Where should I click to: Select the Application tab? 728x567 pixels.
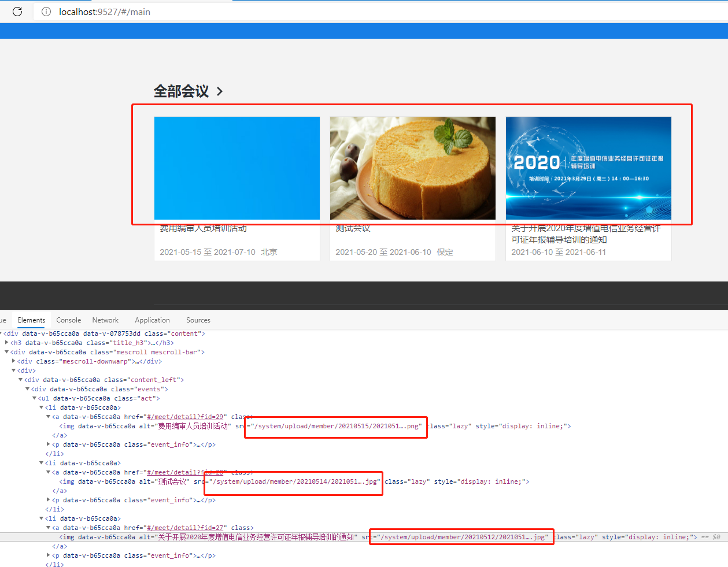151,320
